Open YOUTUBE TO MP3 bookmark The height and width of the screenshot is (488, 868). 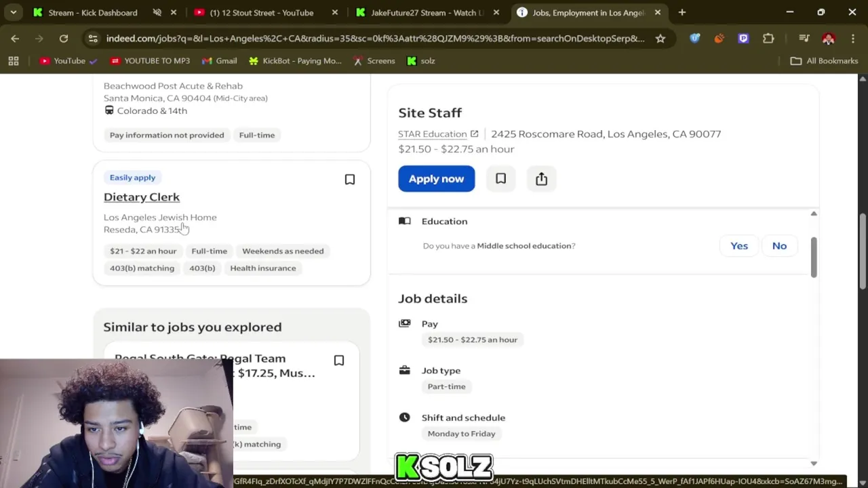150,61
